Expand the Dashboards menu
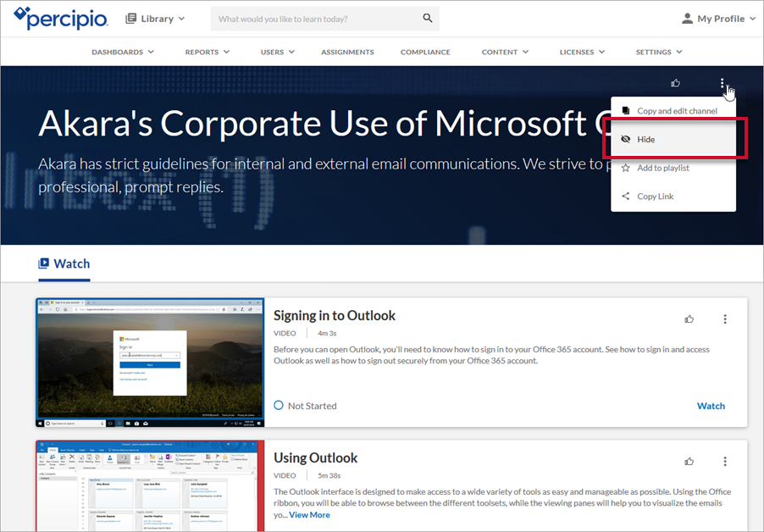This screenshot has height=532, width=764. [123, 53]
